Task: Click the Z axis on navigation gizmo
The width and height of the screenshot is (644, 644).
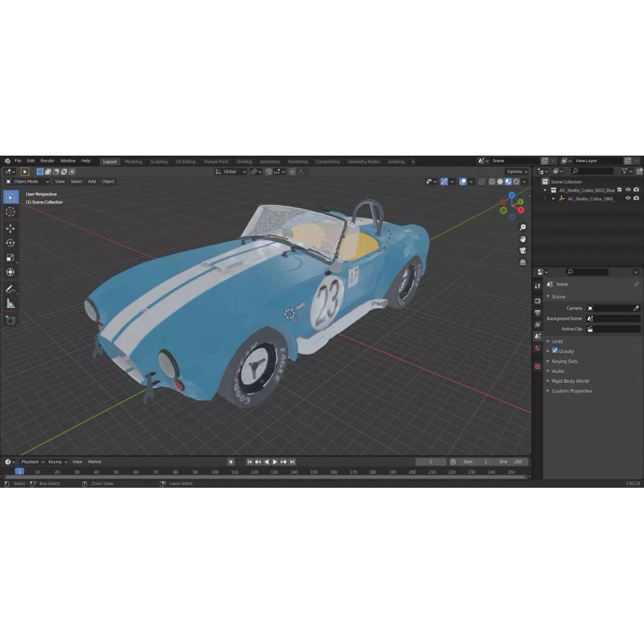Action: pos(512,195)
